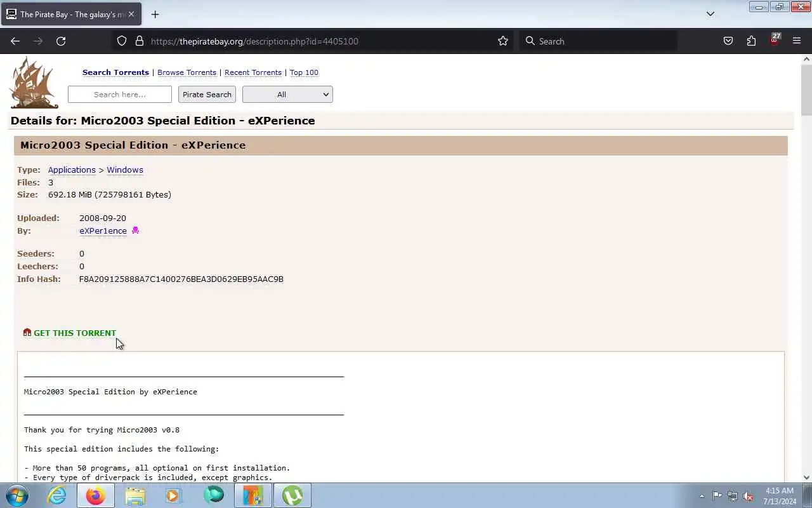Screen dimensions: 812x508
Task: Go back to the previous page
Action: click(15, 41)
